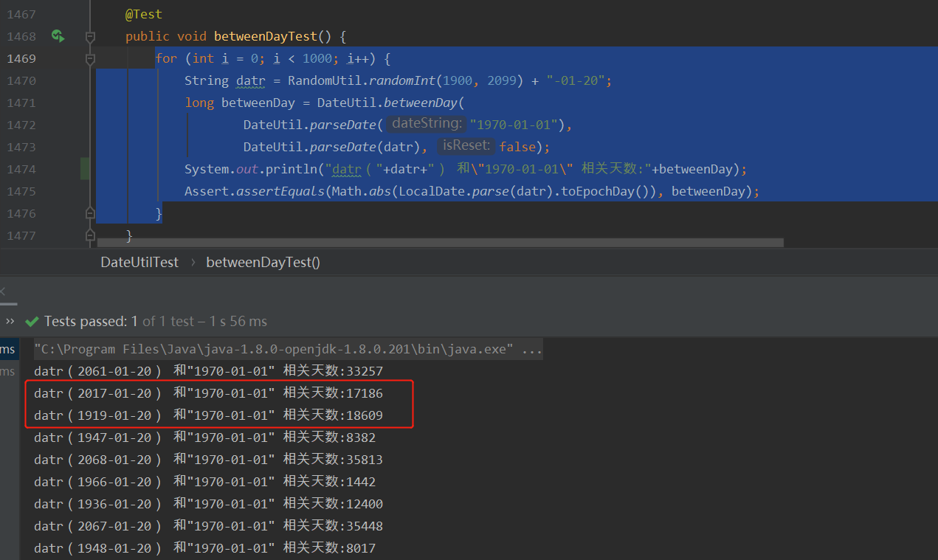Click output line for 2061-01-20
The height and width of the screenshot is (560, 938).
[208, 371]
